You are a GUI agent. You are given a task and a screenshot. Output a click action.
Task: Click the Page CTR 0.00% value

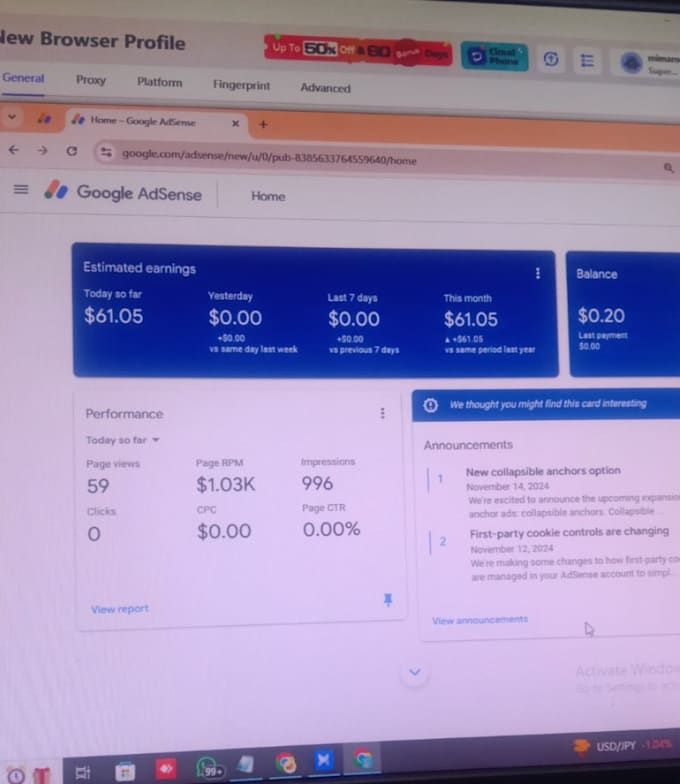tap(331, 529)
